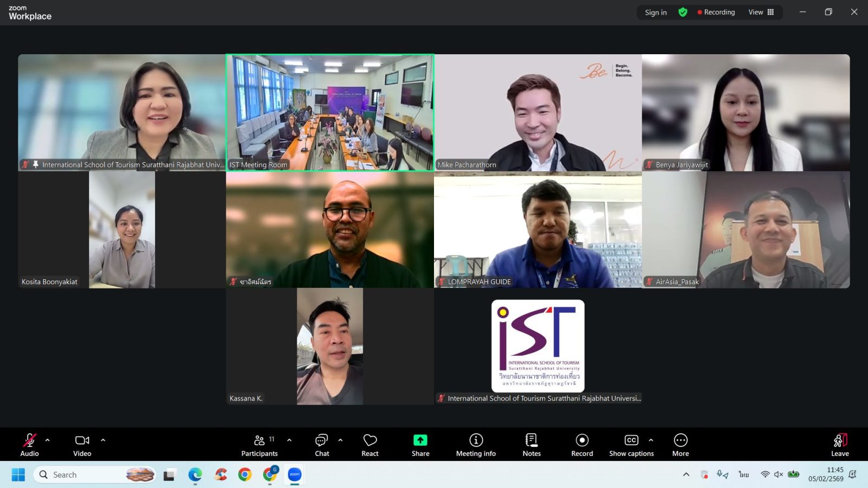This screenshot has width=868, height=488.
Task: Click the green encryption shield icon
Action: [683, 12]
